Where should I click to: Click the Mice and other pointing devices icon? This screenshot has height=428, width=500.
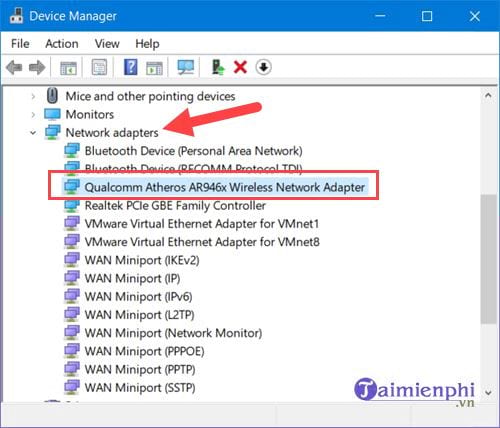(x=52, y=96)
